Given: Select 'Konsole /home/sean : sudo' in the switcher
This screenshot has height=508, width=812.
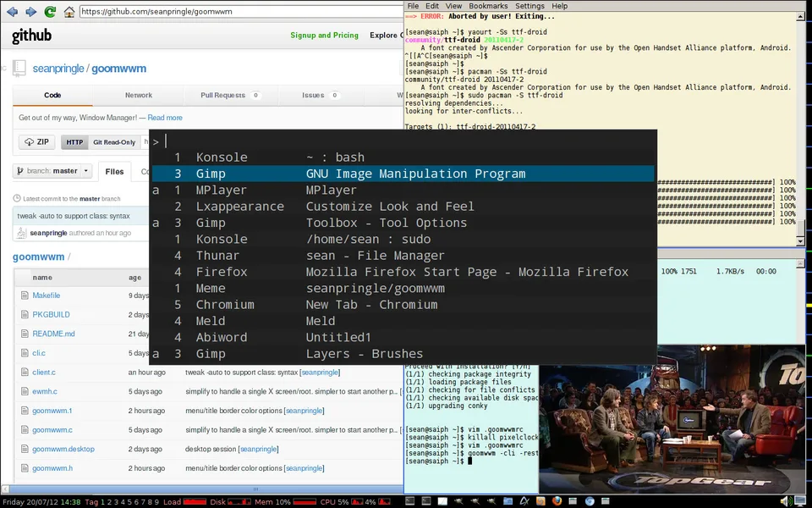Looking at the screenshot, I should 403,240.
